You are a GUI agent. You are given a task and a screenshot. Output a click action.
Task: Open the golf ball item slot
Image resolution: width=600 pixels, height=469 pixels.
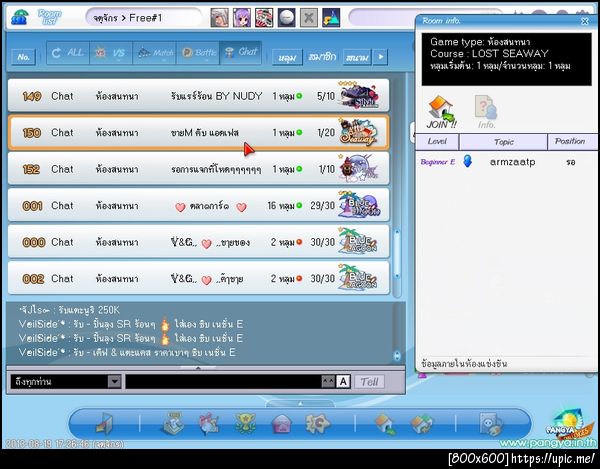[286, 18]
